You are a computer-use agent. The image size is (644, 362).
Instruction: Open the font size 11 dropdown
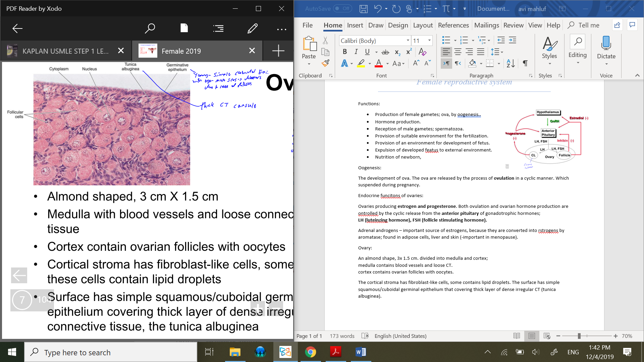429,41
